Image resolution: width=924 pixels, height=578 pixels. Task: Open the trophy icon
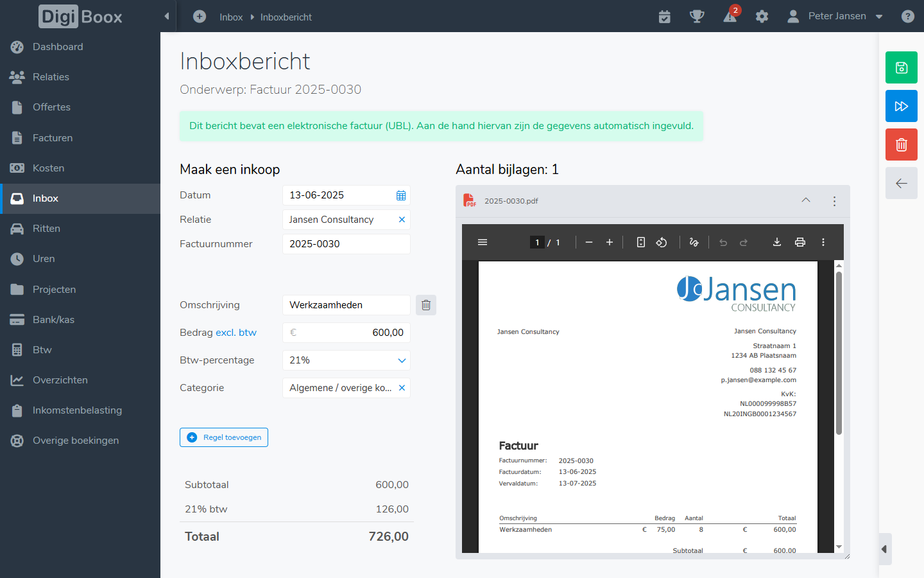point(697,17)
